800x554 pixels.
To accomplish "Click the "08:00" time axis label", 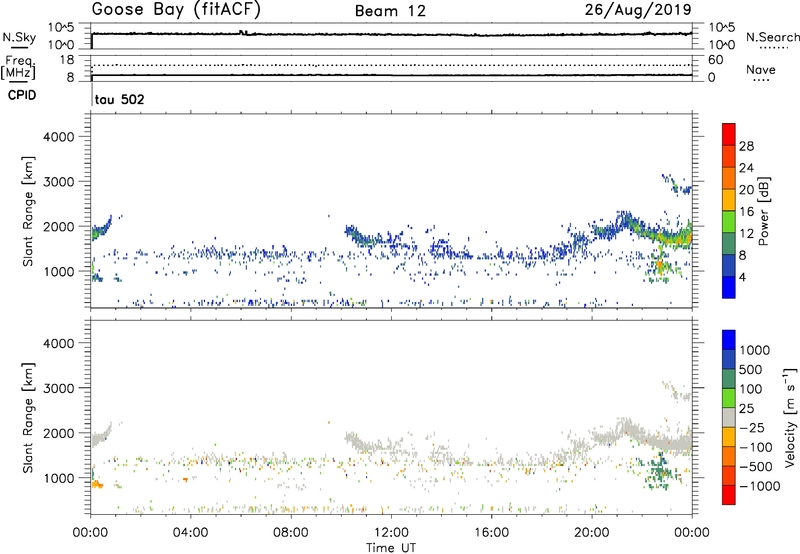I will coord(290,533).
